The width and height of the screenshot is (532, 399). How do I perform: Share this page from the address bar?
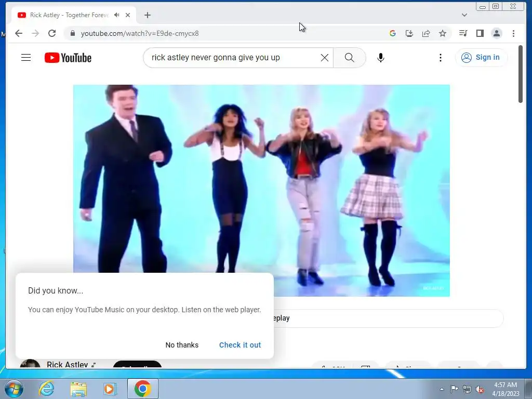click(x=426, y=33)
